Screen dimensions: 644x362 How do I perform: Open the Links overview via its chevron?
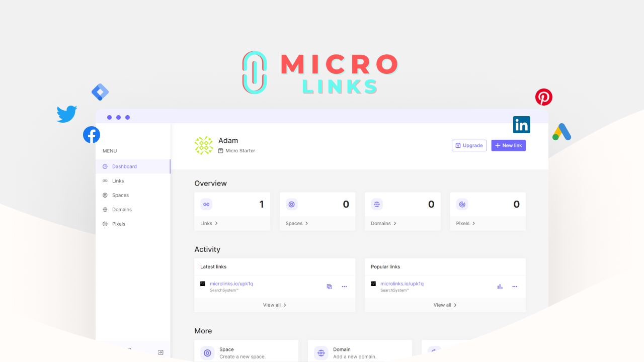[x=217, y=223]
